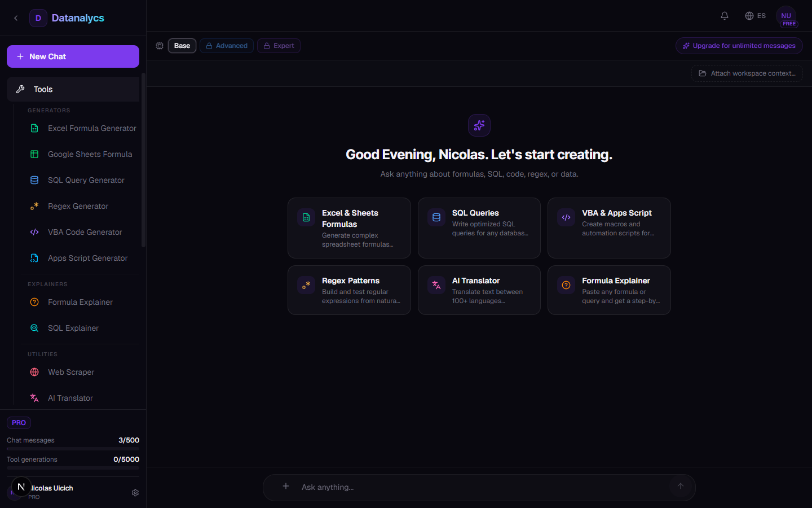This screenshot has width=812, height=508.
Task: Select the AI Translator in the sidebar
Action: pyautogui.click(x=70, y=398)
